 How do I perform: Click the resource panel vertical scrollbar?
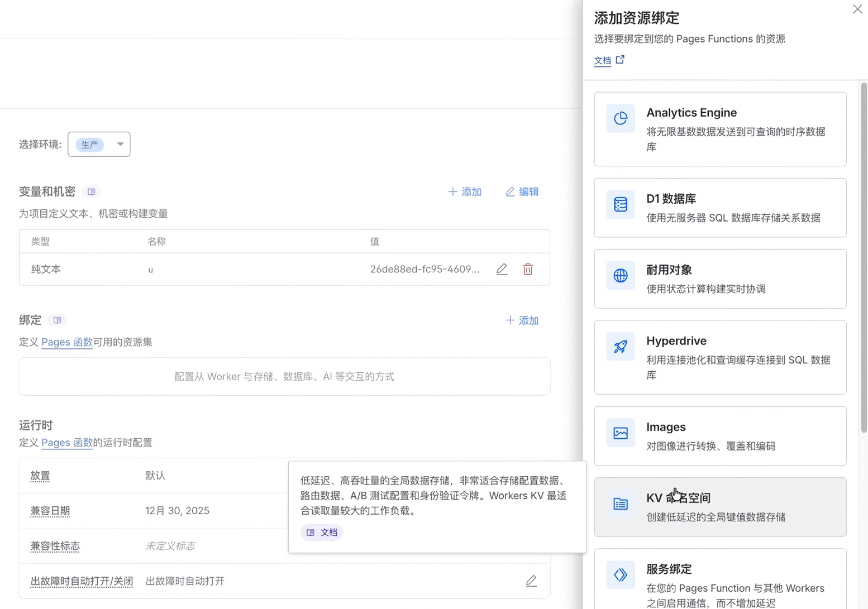point(864,257)
